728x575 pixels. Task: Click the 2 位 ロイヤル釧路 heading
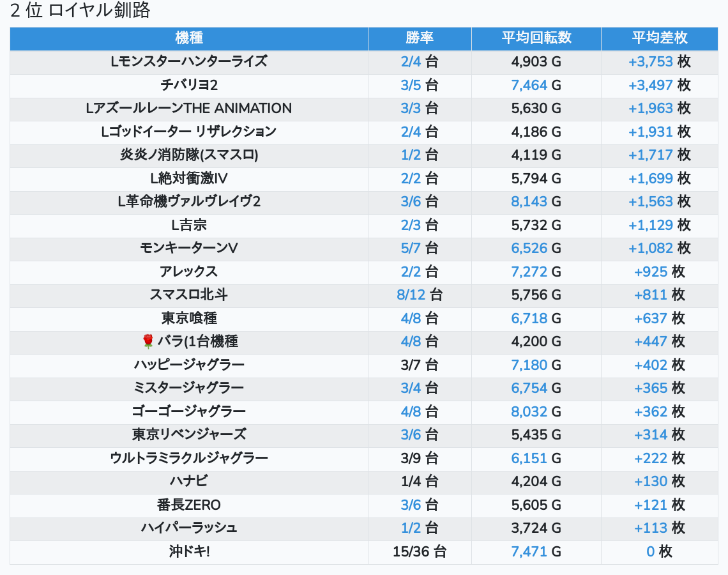pyautogui.click(x=80, y=11)
